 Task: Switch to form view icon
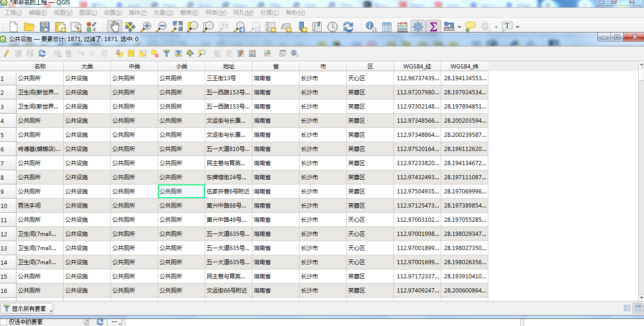(x=627, y=308)
